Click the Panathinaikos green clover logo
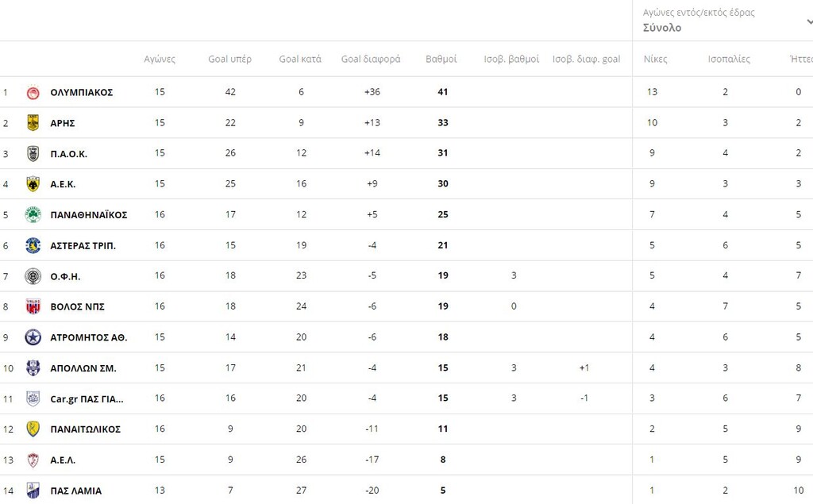Image resolution: width=813 pixels, height=504 pixels. coord(33,214)
